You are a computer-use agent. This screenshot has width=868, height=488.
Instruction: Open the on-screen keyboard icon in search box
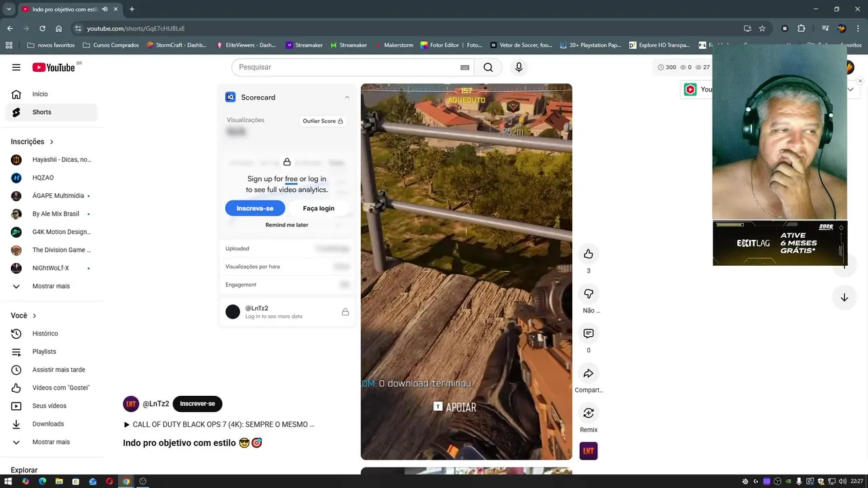tap(465, 67)
